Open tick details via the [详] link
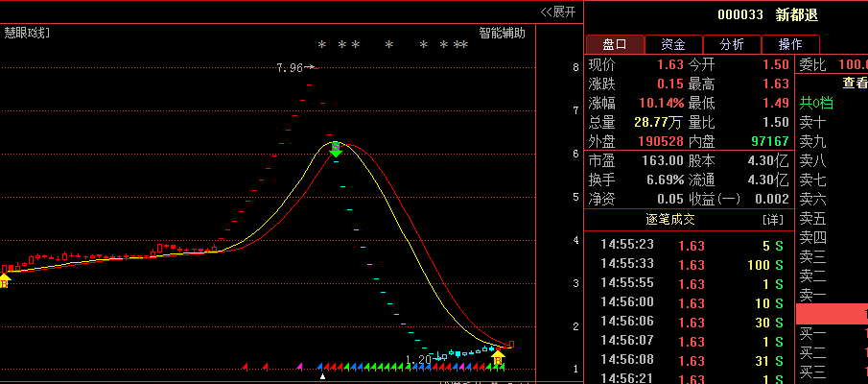868x384 pixels. (772, 220)
